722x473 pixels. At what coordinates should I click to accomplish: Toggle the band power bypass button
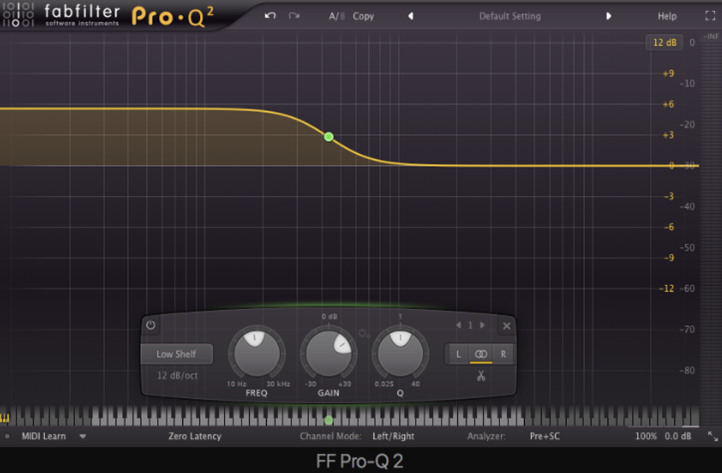click(x=151, y=325)
